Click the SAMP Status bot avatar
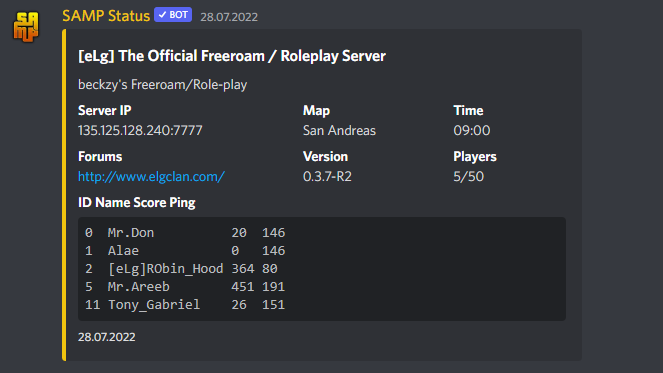663x373 pixels. tap(26, 27)
